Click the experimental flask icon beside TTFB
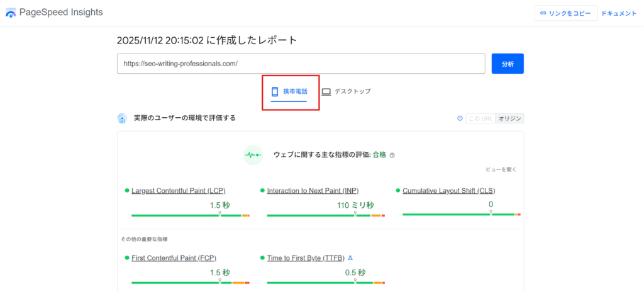644x291 pixels. tap(350, 258)
